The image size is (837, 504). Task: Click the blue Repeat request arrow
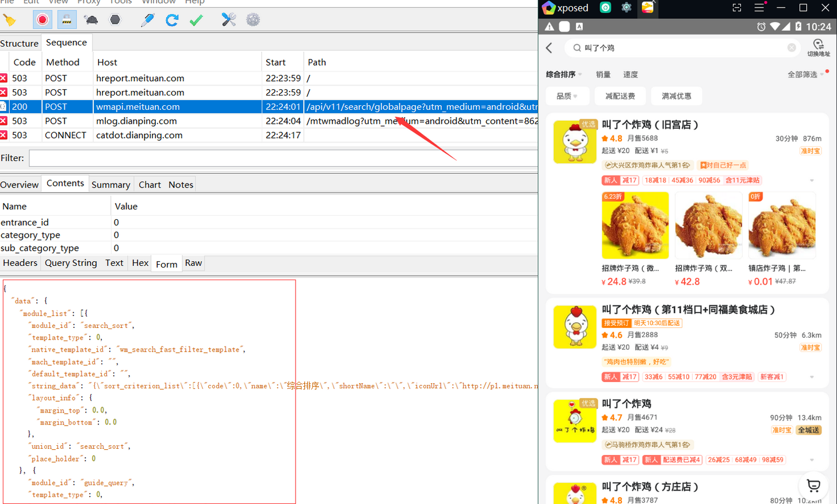click(x=171, y=20)
